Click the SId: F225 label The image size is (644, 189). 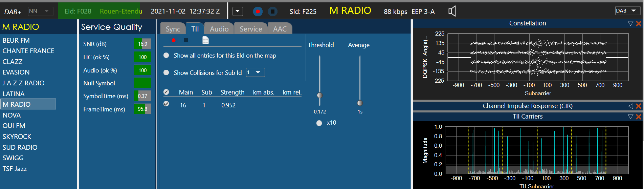tap(303, 12)
